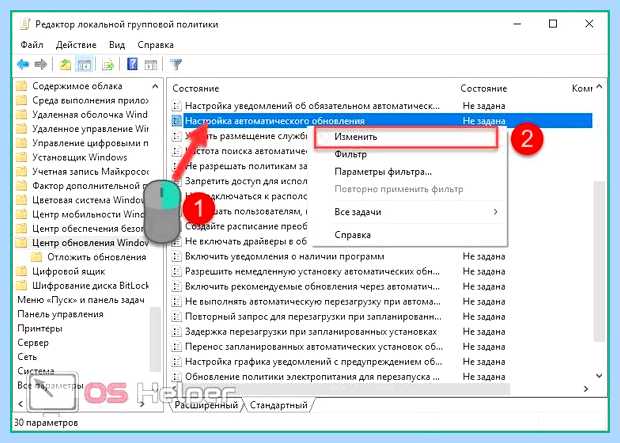Select Перенос запланированных автоматических установок policy
The image size is (620, 443).
(314, 346)
